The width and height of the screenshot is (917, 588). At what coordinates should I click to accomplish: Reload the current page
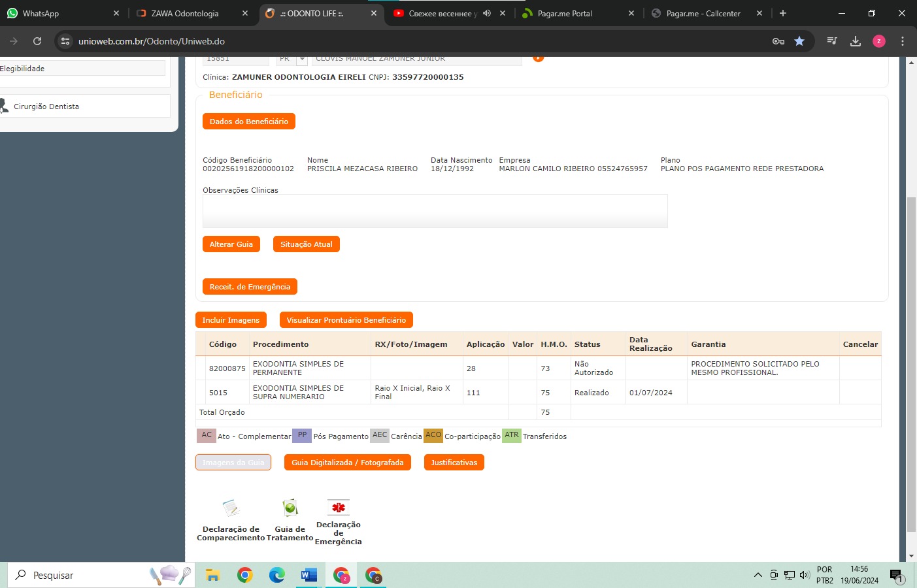tap(37, 41)
